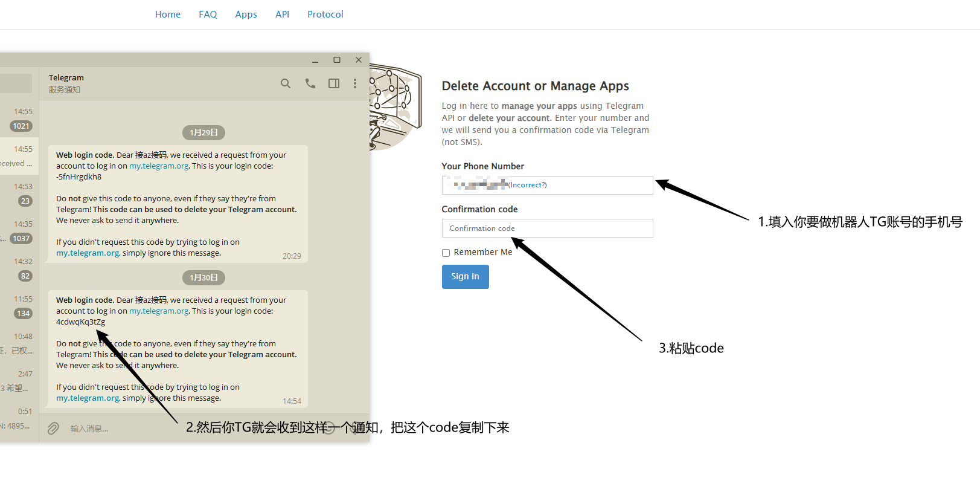Click the Telegram chat title header
This screenshot has width=980, height=492.
coord(66,78)
